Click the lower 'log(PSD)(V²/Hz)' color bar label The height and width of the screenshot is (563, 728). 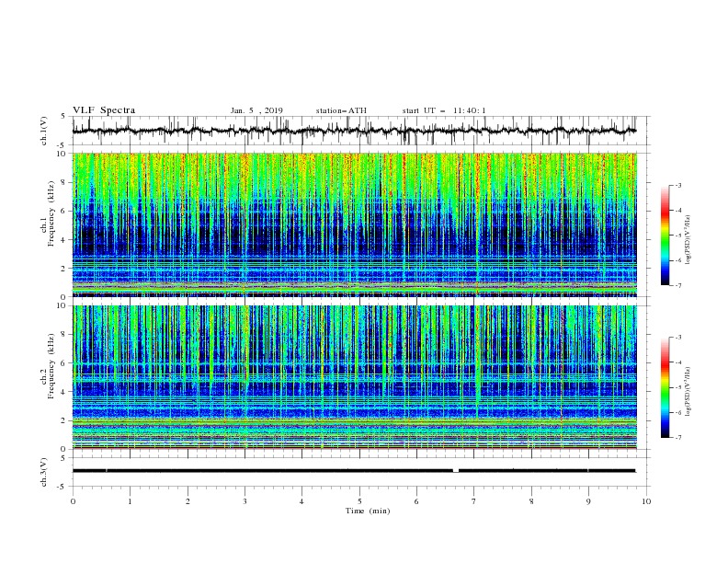(x=688, y=392)
